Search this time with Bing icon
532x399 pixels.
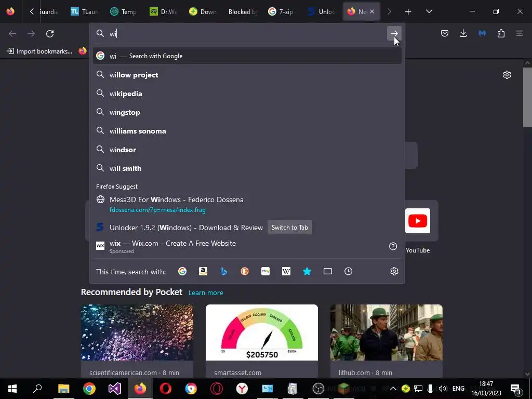224,271
